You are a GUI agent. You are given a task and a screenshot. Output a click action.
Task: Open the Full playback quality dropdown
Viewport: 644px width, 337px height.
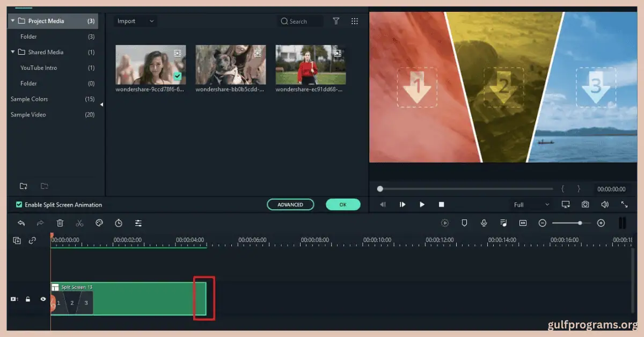[x=530, y=204]
